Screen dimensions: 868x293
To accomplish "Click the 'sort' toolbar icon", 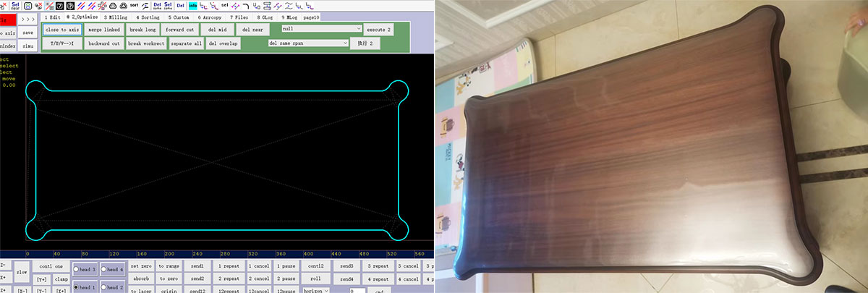I will click(135, 6).
